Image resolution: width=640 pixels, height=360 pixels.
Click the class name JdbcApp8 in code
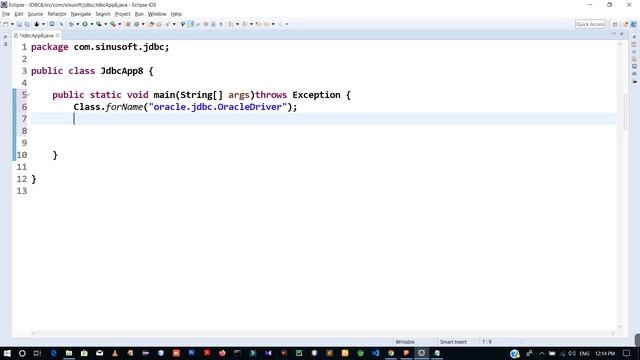coord(122,71)
